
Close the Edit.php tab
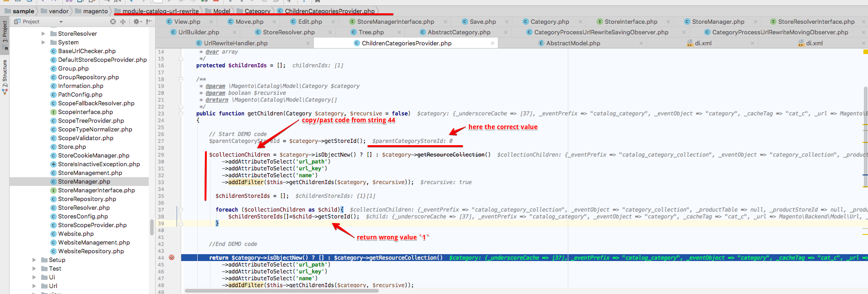pyautogui.click(x=333, y=22)
